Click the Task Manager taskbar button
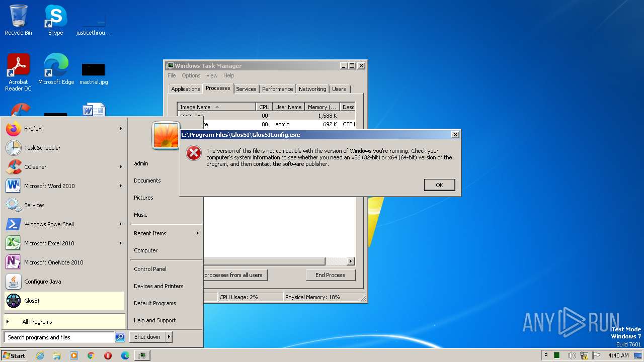Screen dimensions: 644x362 pos(143,355)
